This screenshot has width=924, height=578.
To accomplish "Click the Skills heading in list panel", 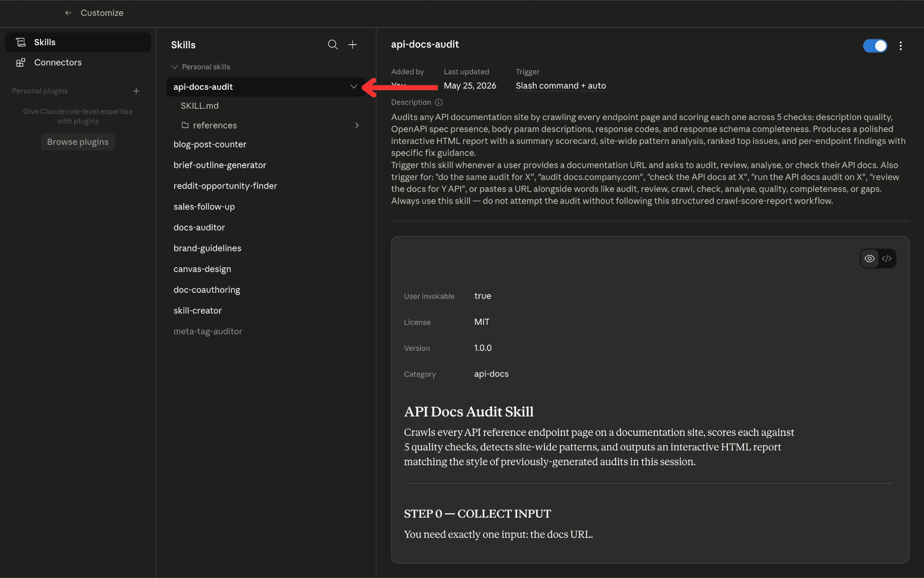I will 183,45.
